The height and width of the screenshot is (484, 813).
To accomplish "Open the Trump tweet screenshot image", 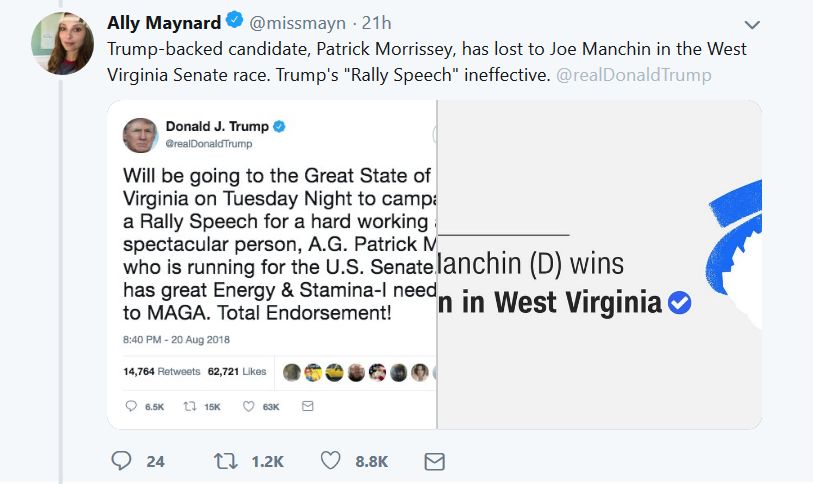I will 272,264.
